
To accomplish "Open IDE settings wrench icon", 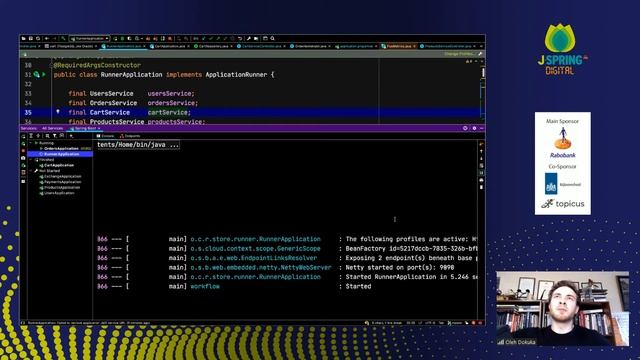I will coord(249,38).
